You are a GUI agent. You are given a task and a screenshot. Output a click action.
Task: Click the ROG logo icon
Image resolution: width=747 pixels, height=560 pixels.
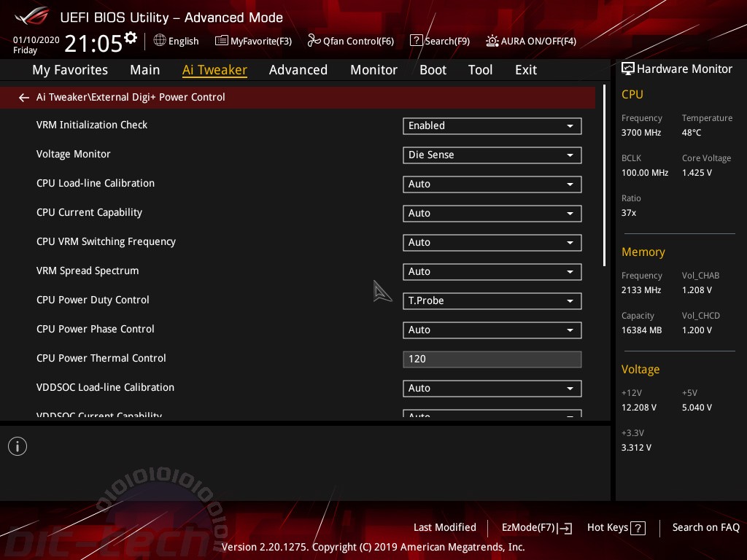31,17
